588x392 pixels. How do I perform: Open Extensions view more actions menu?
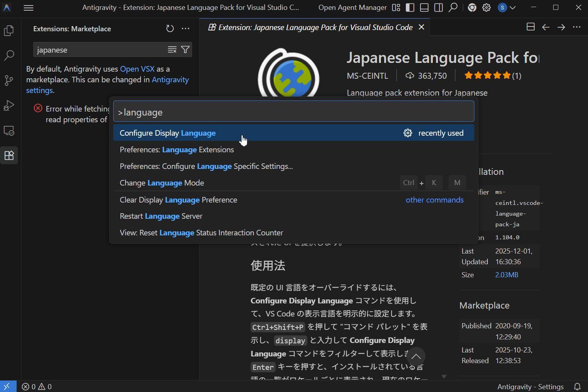[x=185, y=28]
